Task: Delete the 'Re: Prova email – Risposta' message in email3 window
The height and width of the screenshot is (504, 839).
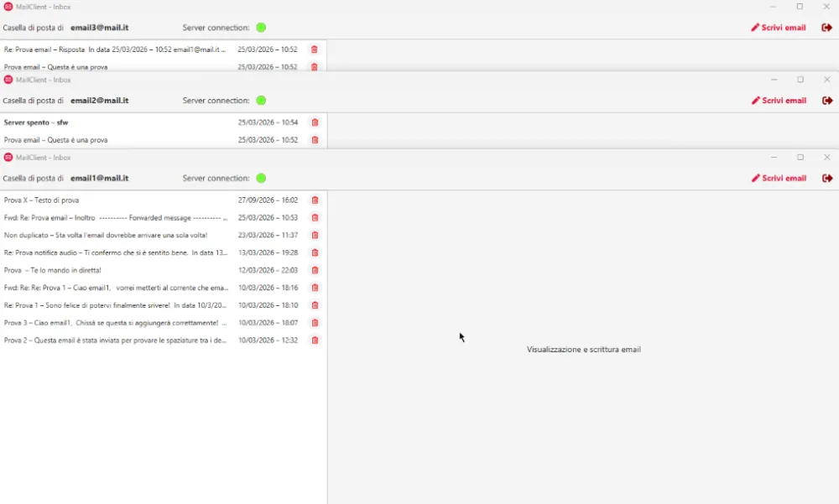Action: (315, 49)
